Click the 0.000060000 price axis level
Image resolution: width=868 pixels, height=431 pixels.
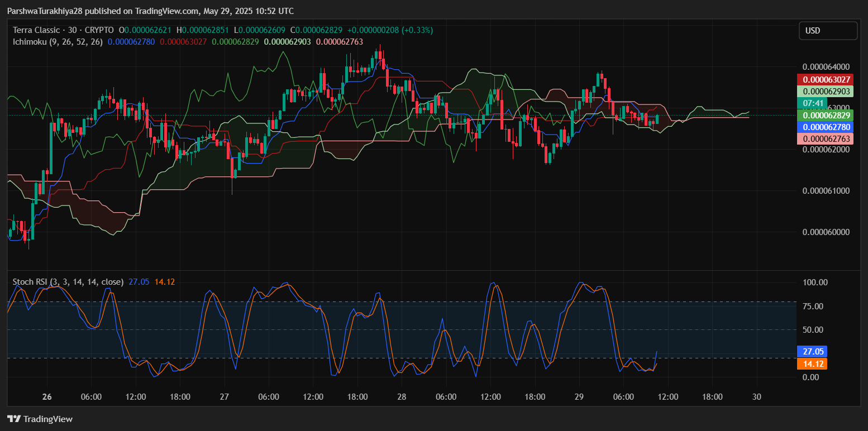[825, 232]
